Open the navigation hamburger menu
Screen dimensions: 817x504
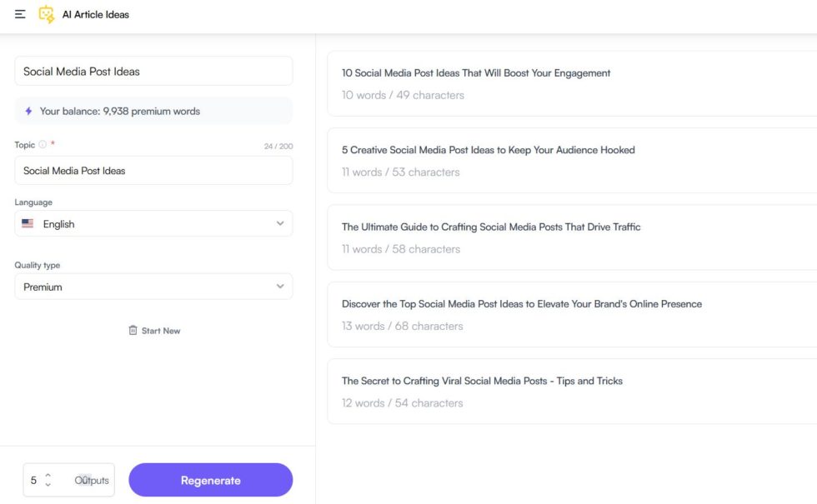tap(20, 13)
